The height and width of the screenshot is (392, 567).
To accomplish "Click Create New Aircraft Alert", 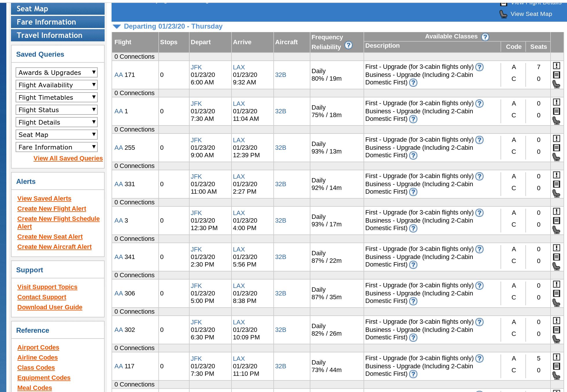I will (x=54, y=247).
